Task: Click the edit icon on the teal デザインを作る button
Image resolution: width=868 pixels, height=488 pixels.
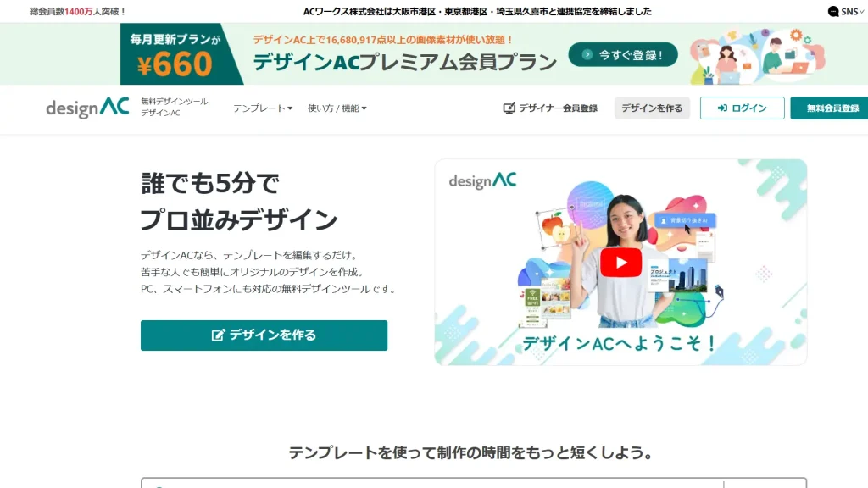Action: [218, 335]
